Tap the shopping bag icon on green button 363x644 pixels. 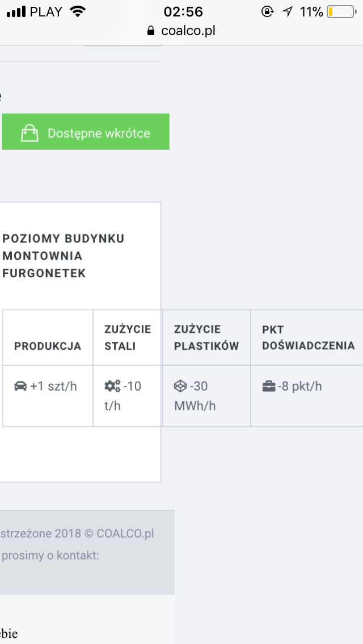[29, 133]
